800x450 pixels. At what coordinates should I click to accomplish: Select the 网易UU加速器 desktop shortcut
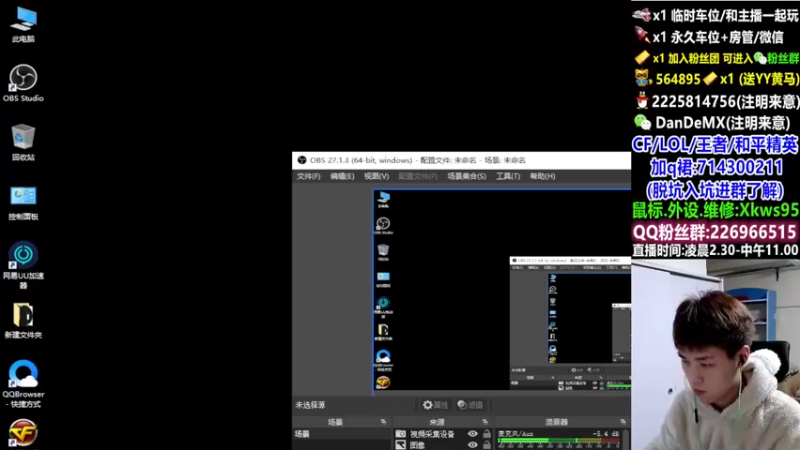click(23, 265)
